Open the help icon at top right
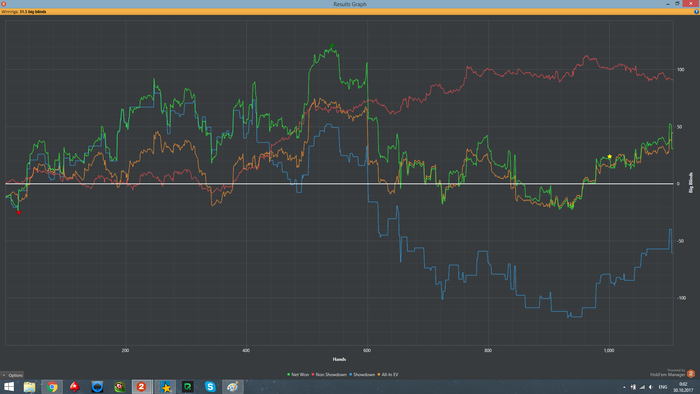 (696, 12)
